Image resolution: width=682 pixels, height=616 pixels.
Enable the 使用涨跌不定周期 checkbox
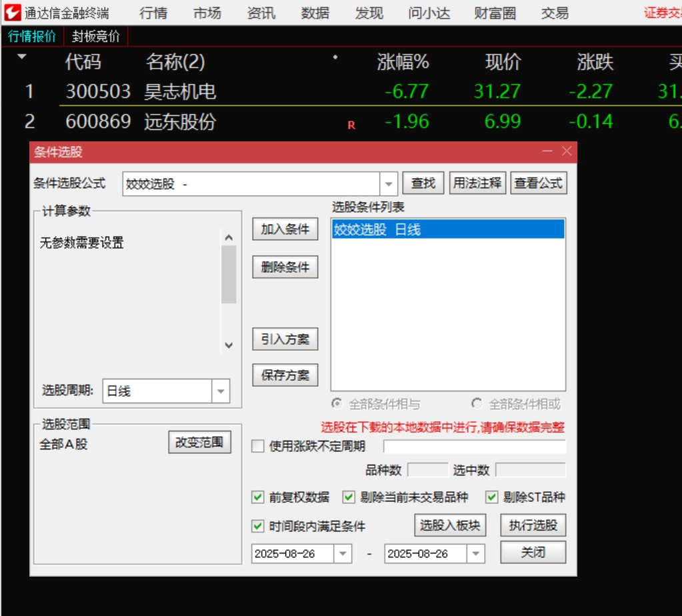click(x=258, y=446)
